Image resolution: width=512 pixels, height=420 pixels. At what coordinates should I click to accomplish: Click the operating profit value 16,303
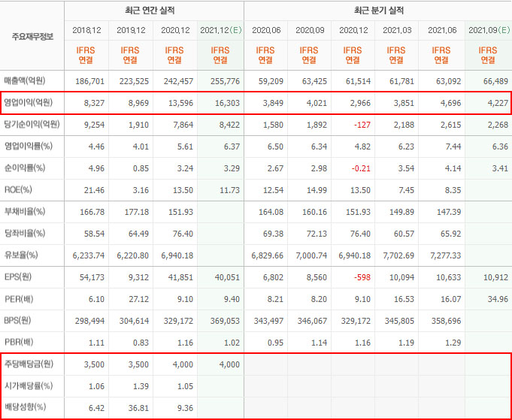coord(227,103)
